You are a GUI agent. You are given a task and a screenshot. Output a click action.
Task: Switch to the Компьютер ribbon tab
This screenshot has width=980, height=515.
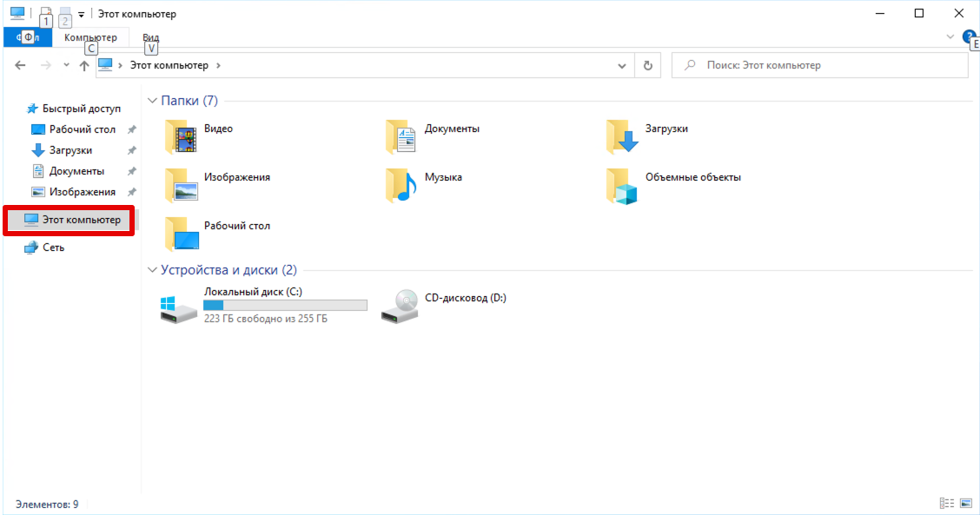click(x=92, y=37)
